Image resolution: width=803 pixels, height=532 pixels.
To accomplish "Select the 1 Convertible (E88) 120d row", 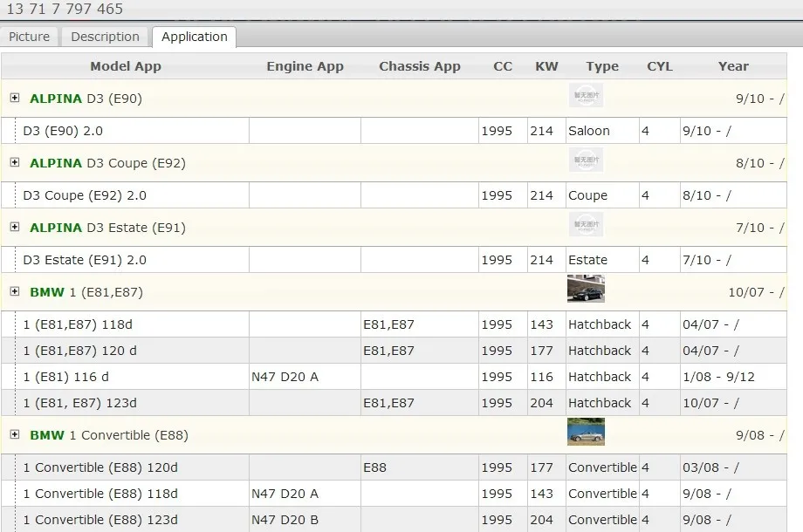I will coord(394,467).
